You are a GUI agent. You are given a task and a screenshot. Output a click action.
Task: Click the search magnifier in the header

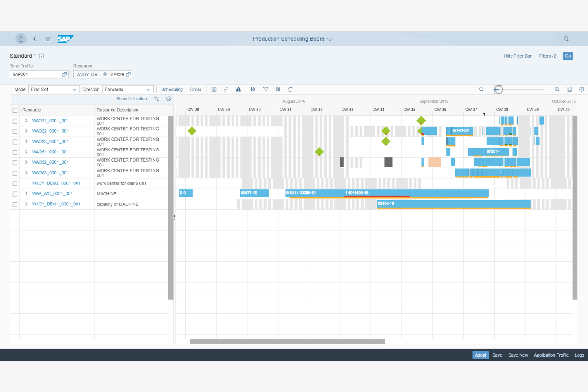point(566,39)
